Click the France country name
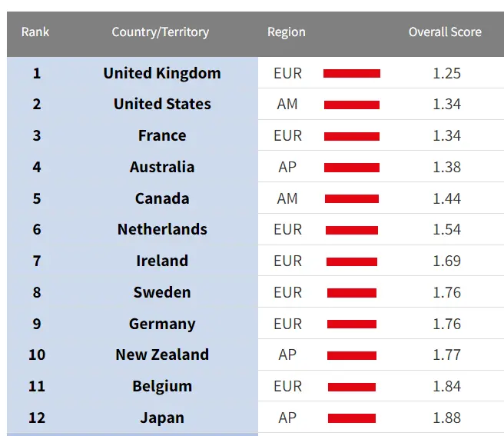 click(x=162, y=136)
